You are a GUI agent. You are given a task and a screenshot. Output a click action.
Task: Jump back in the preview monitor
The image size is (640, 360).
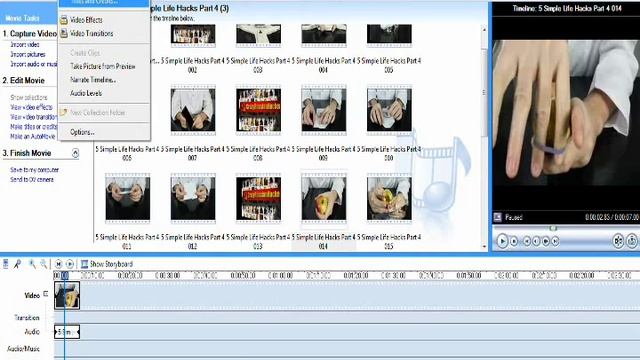[x=527, y=242]
